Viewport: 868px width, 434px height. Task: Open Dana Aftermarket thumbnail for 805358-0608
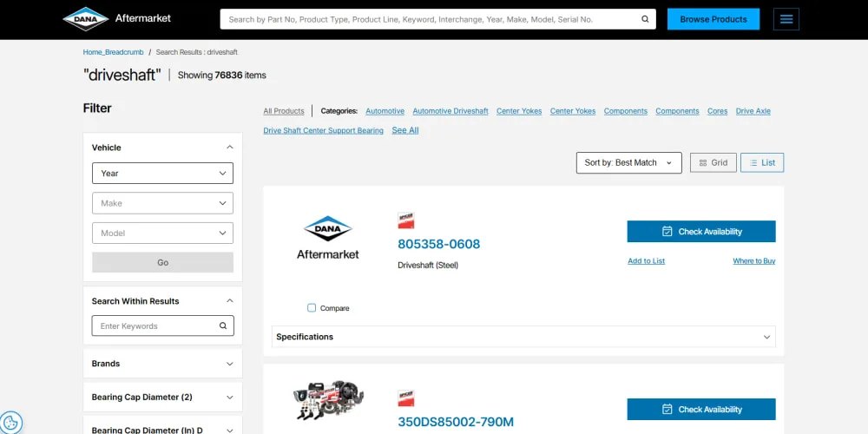tap(328, 237)
